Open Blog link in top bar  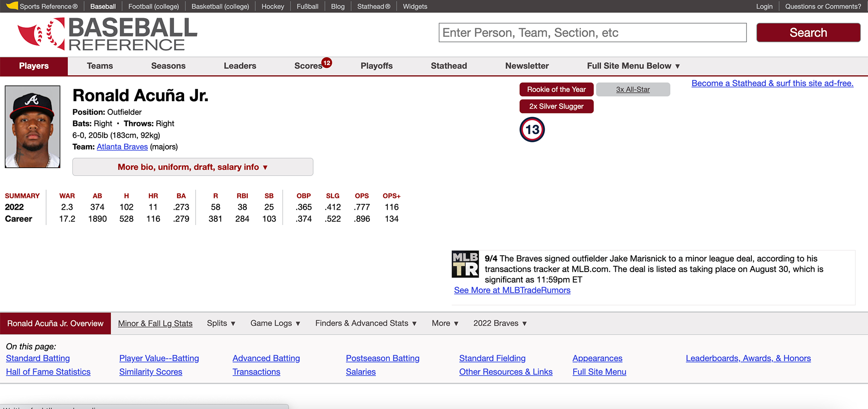pyautogui.click(x=338, y=6)
